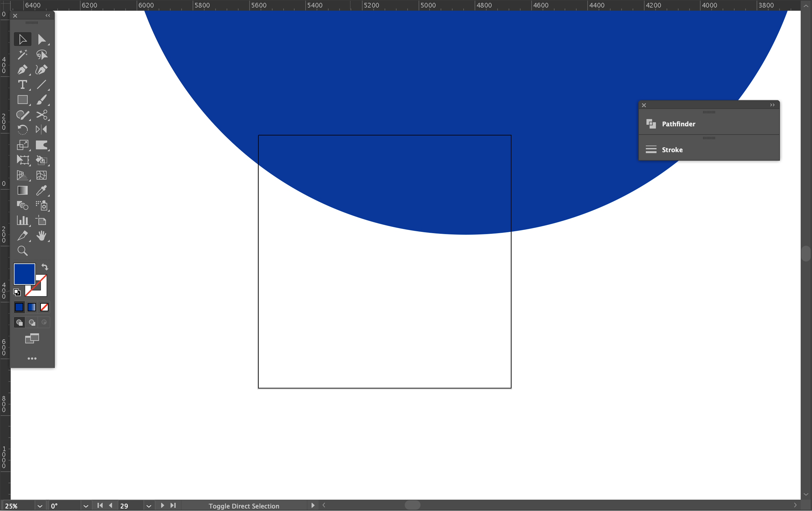The width and height of the screenshot is (812, 511).
Task: Select the Type tool
Action: (22, 85)
